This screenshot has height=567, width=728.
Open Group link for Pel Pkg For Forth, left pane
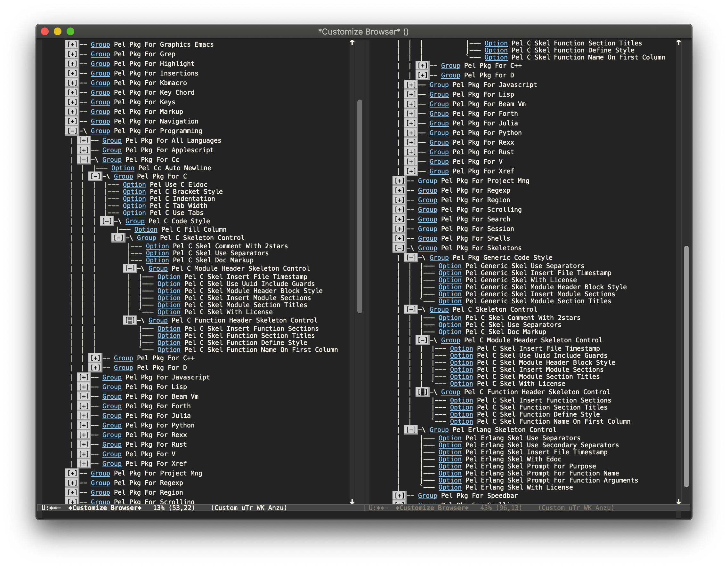tap(112, 406)
